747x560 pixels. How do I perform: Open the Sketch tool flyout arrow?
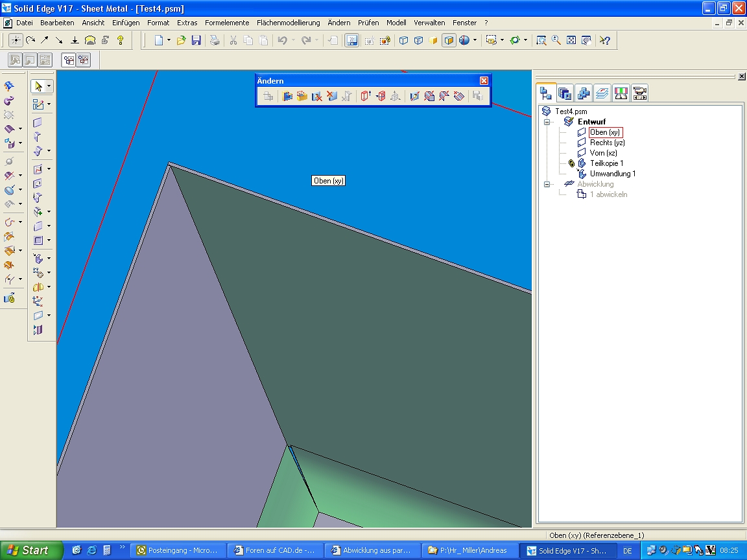[x=49, y=104]
